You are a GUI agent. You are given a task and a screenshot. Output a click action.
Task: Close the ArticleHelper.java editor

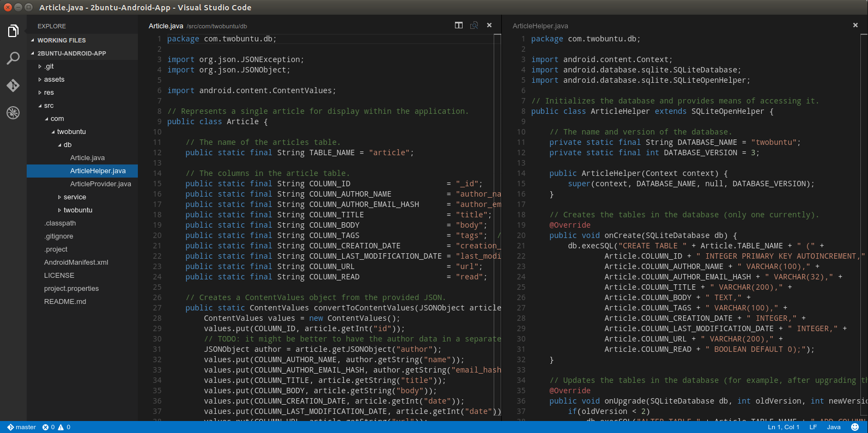click(x=855, y=25)
